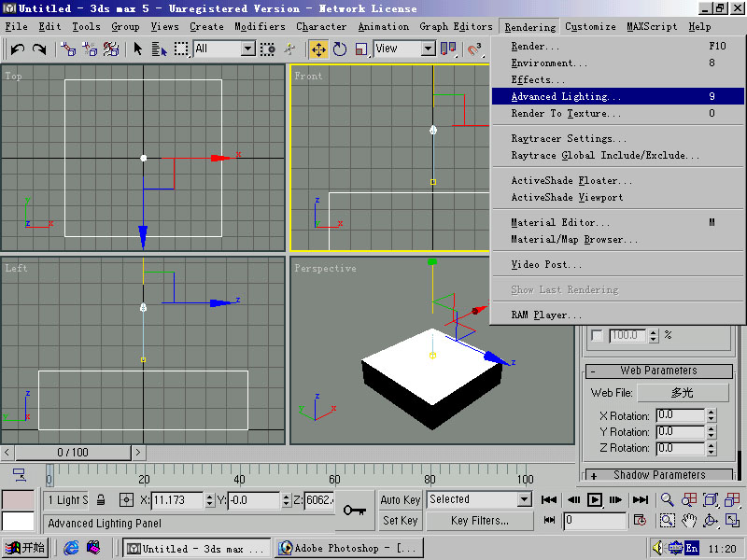Toggle Absolute/Offset transform type-in mode
The width and height of the screenshot is (747, 560).
[x=126, y=500]
